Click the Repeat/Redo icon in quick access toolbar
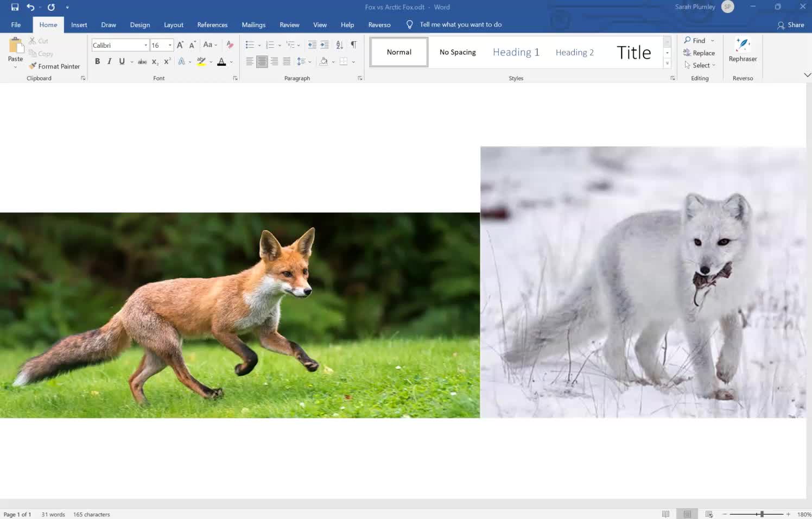 [51, 7]
